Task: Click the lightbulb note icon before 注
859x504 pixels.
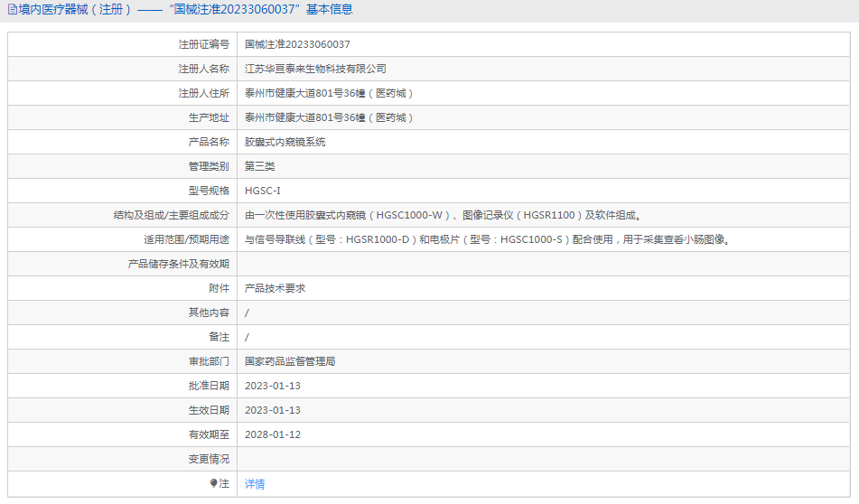Action: (x=214, y=483)
